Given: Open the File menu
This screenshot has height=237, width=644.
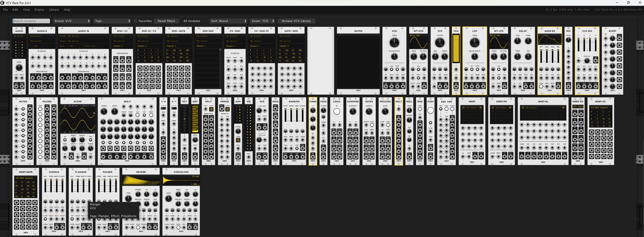Looking at the screenshot, I should point(5,10).
